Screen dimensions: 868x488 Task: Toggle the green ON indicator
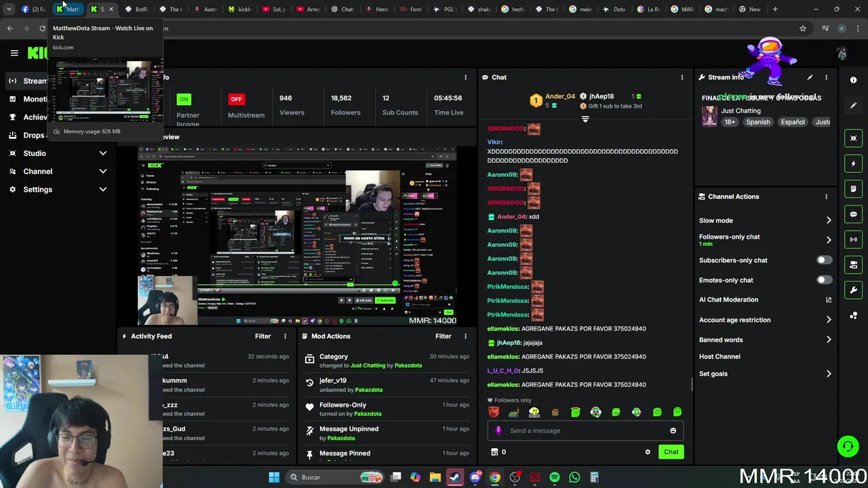(x=184, y=99)
